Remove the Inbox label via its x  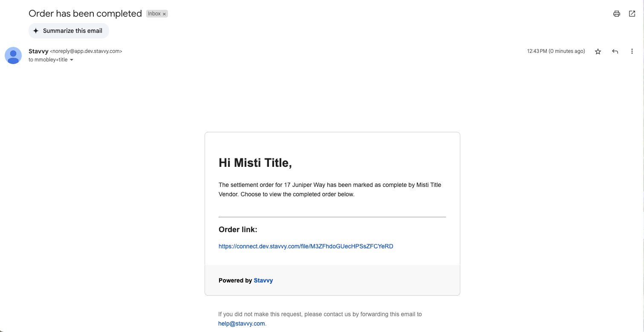tap(164, 14)
